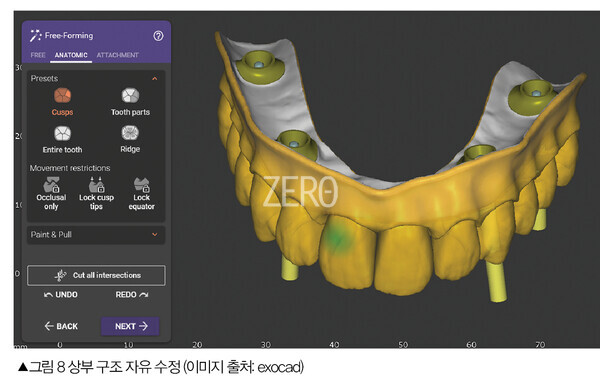Select the ANATOMIC tab

pos(71,55)
